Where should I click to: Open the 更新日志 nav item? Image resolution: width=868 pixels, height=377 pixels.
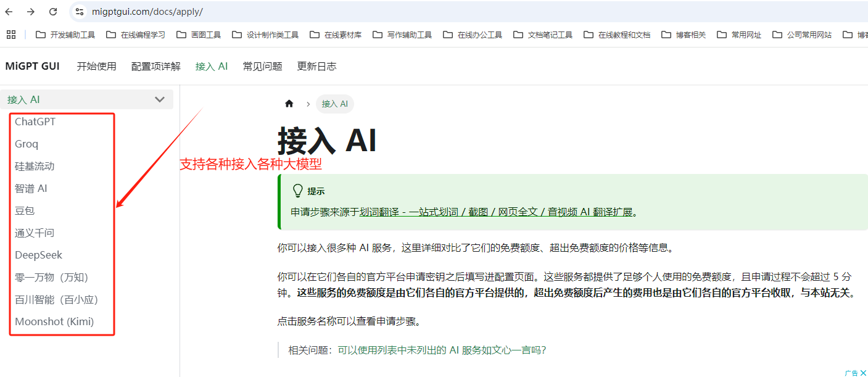pos(316,66)
